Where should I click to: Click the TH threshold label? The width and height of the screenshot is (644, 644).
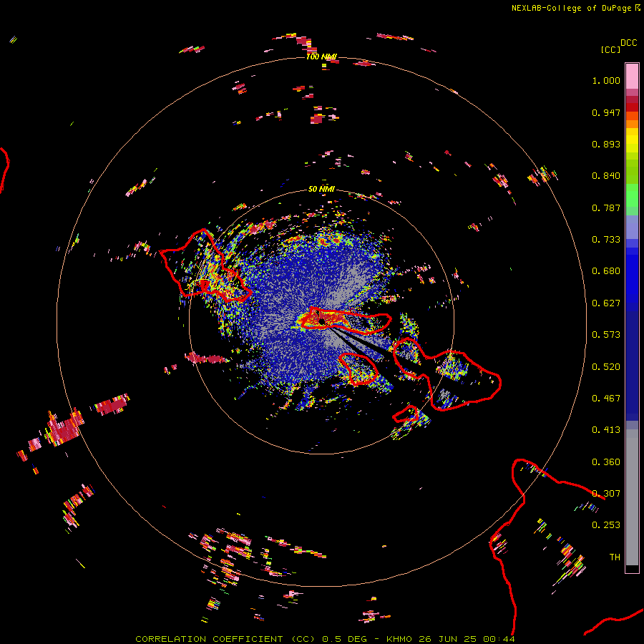pyautogui.click(x=615, y=557)
